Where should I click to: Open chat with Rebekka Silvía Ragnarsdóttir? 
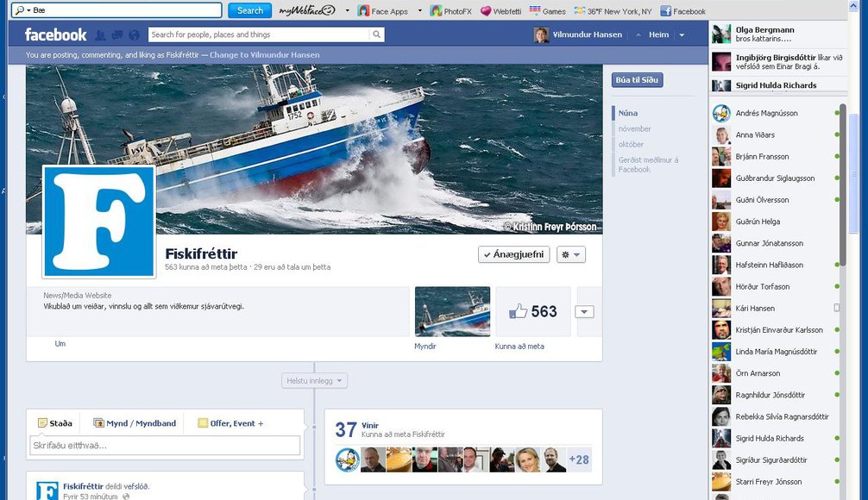(776, 417)
